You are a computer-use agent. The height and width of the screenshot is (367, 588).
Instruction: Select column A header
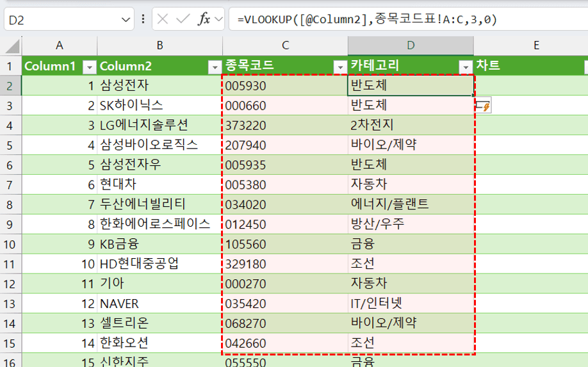pyautogui.click(x=60, y=45)
